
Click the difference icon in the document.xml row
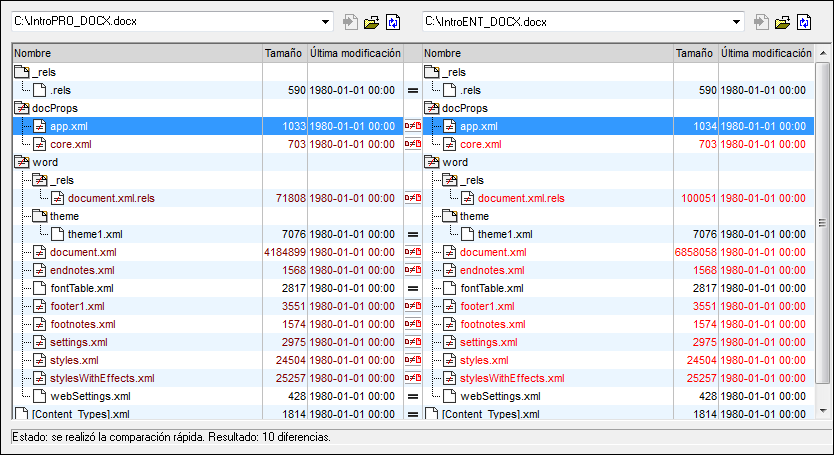[x=412, y=252]
